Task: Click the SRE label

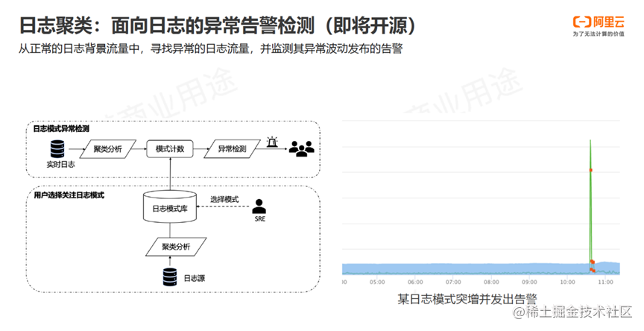Action: coord(260,219)
